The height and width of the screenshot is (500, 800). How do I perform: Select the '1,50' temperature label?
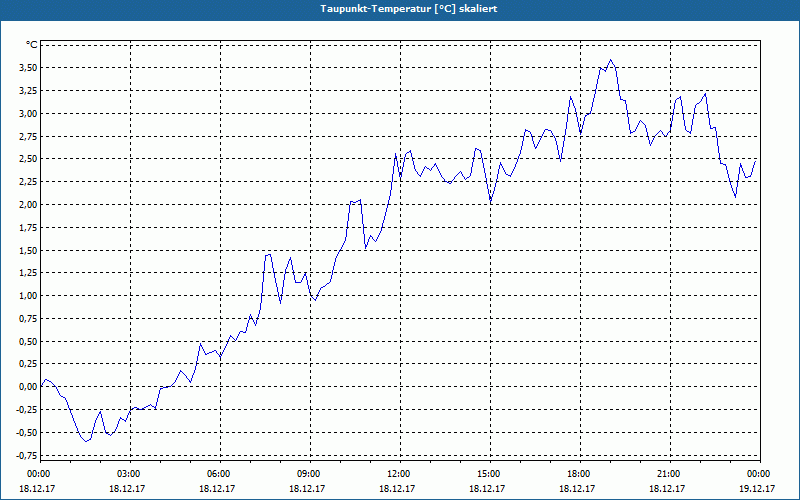(29, 250)
